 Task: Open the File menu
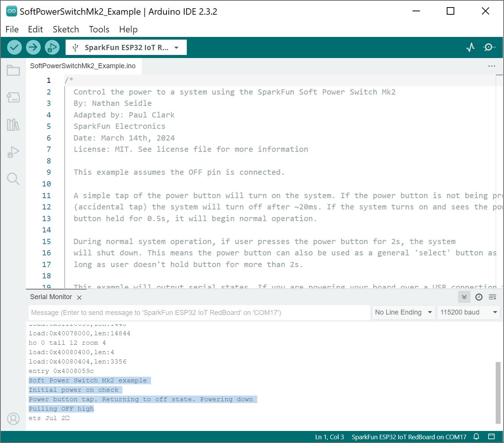point(12,29)
